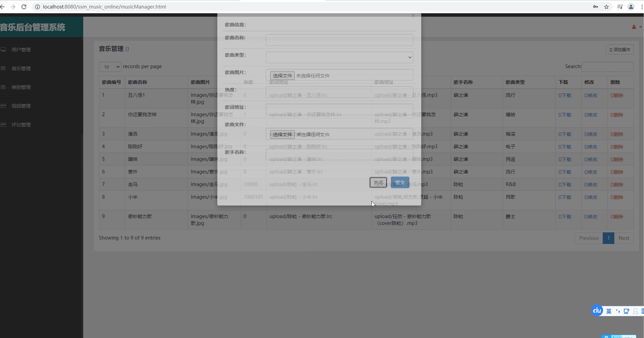
Task: Choose file for 歌曲图片 with 选择文件 button
Action: (282, 76)
